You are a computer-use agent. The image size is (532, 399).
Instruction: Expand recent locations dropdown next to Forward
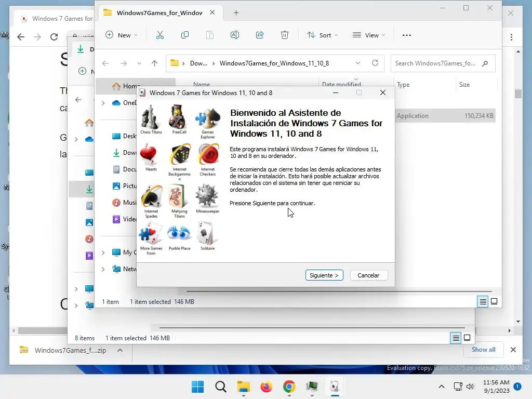[x=139, y=63]
